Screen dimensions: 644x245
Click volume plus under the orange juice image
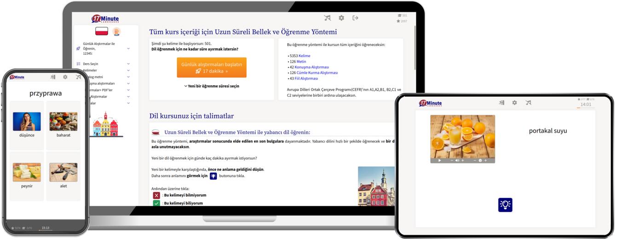point(462,161)
